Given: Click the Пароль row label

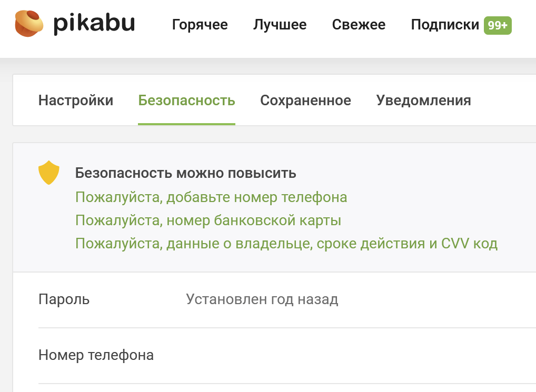Looking at the screenshot, I should [x=64, y=299].
